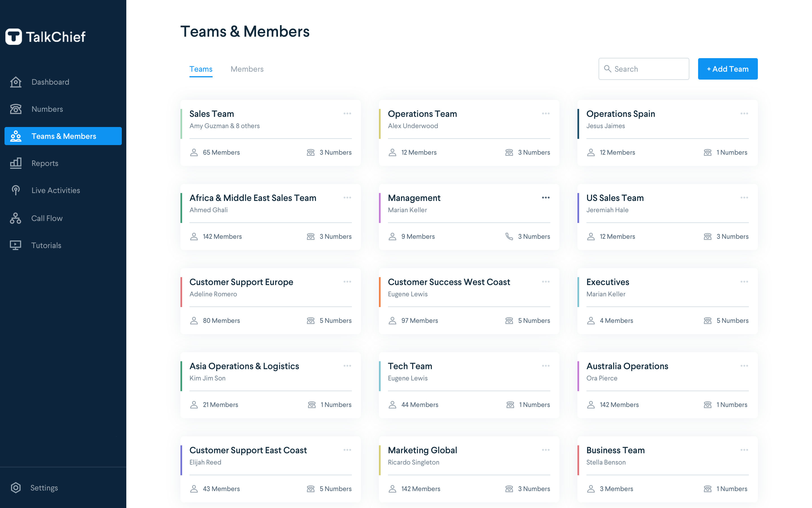Image resolution: width=812 pixels, height=508 pixels.
Task: Click members icon on Operations Spain card
Action: [x=591, y=152]
